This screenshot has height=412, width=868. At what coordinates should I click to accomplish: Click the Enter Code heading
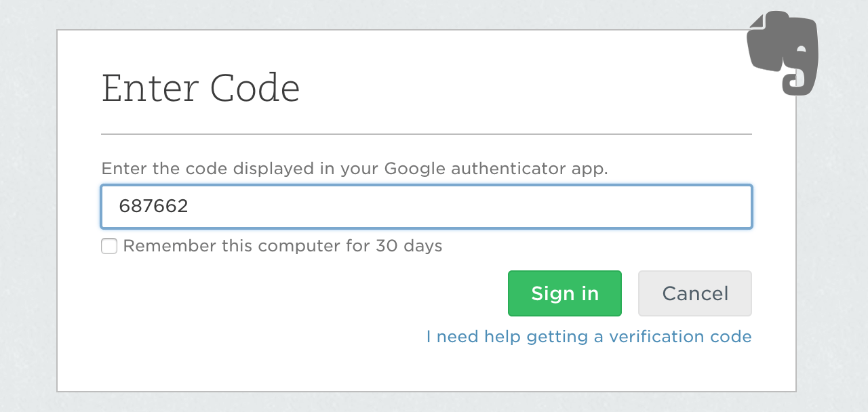point(201,88)
